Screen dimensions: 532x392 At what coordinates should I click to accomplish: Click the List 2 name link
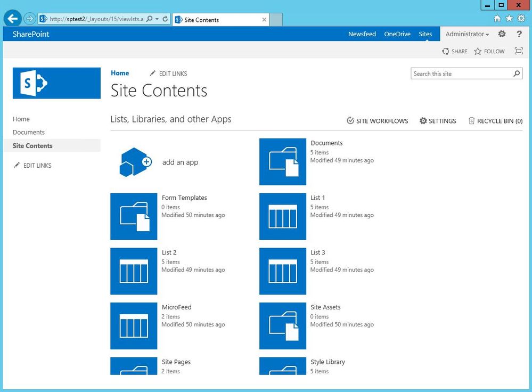[169, 252]
